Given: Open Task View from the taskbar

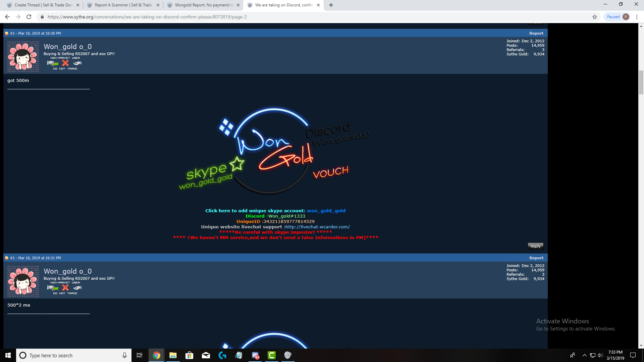Looking at the screenshot, I should 140,355.
